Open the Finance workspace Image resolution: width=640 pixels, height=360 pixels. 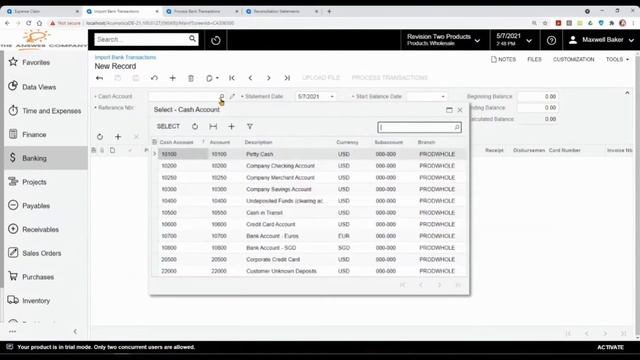tap(34, 134)
